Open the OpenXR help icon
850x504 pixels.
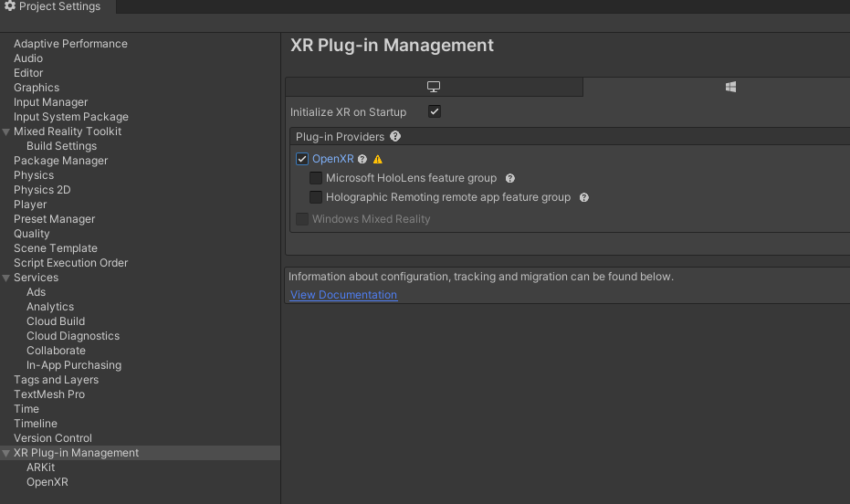[x=362, y=160]
